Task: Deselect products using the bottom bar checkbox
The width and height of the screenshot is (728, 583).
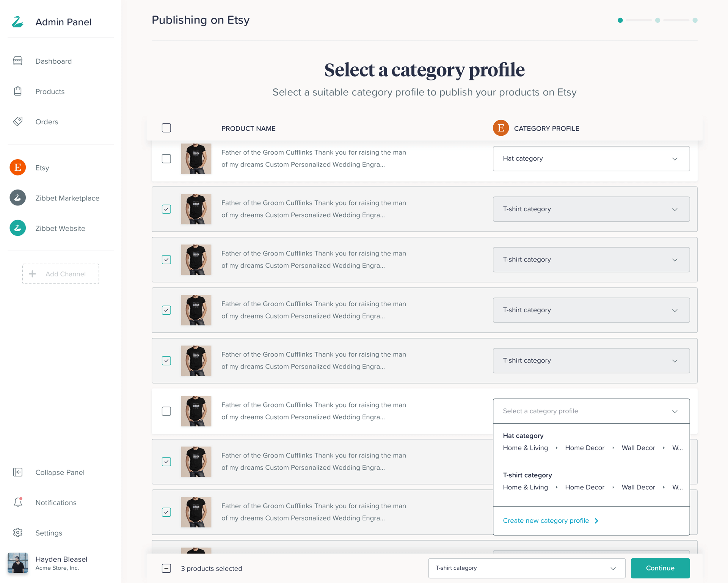Action: (x=166, y=568)
